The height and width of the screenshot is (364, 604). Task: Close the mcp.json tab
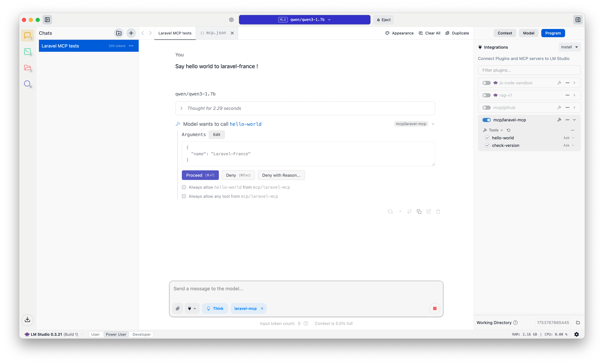232,33
